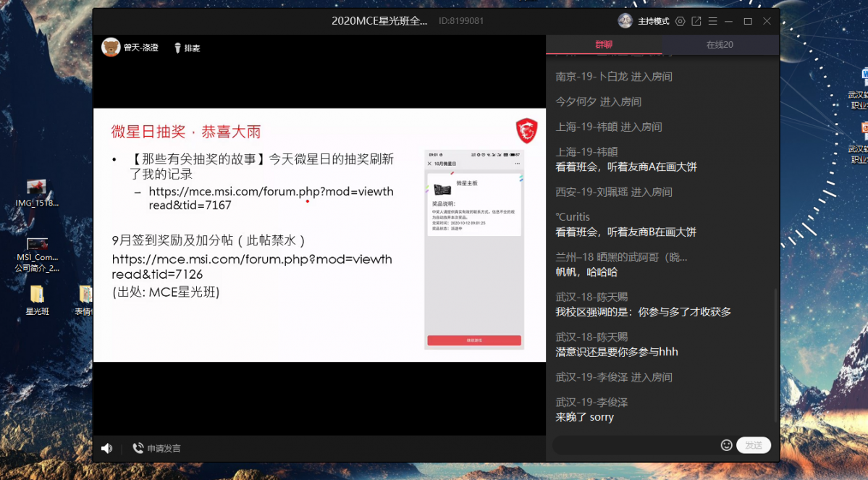Viewport: 868px width, 480px height.
Task: Click the MSI dragon shield logo on slide
Action: coord(526,130)
